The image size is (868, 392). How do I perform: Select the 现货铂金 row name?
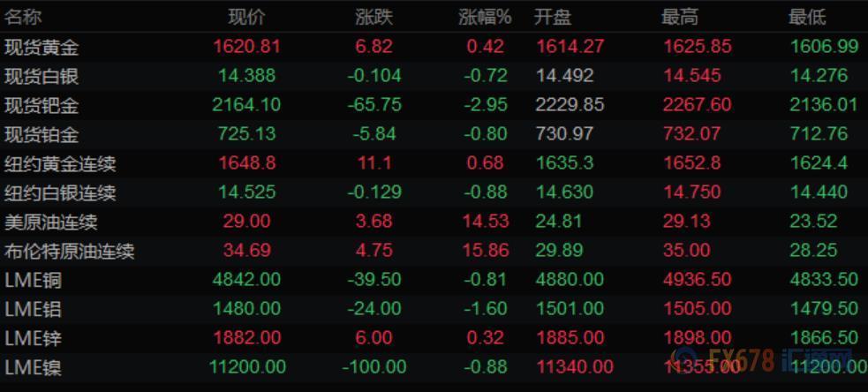click(42, 134)
